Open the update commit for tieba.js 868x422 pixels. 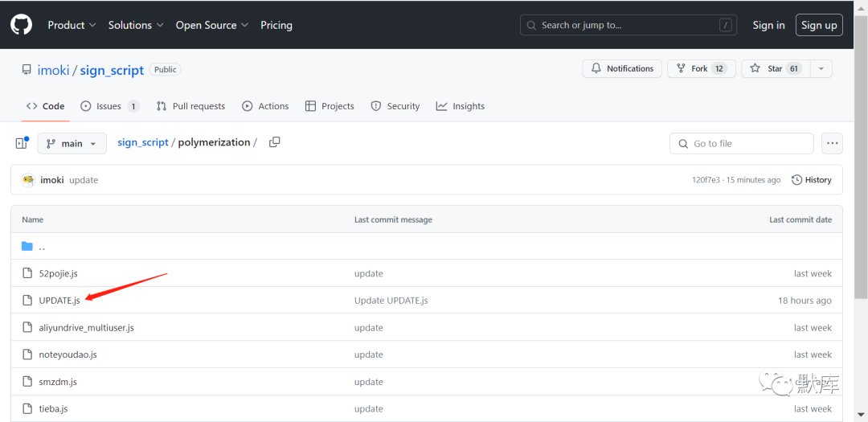coord(369,408)
